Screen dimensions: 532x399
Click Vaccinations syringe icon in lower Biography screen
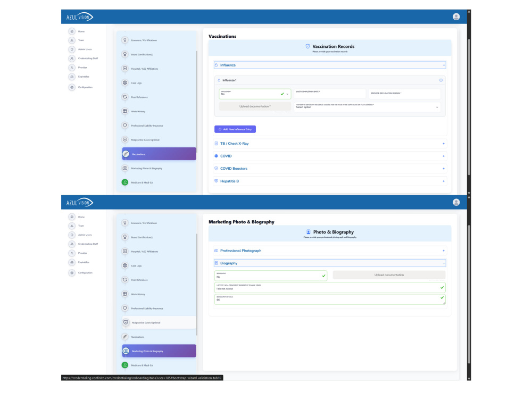(x=125, y=337)
